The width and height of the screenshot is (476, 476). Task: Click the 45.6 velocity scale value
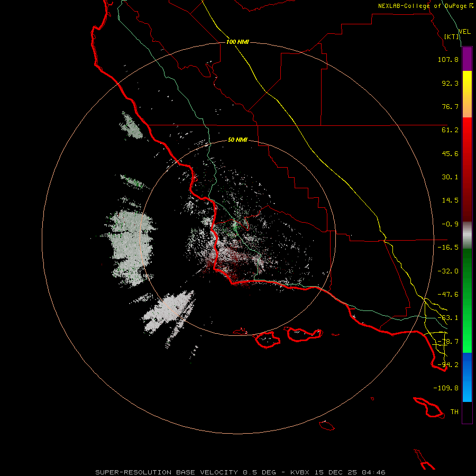click(450, 153)
